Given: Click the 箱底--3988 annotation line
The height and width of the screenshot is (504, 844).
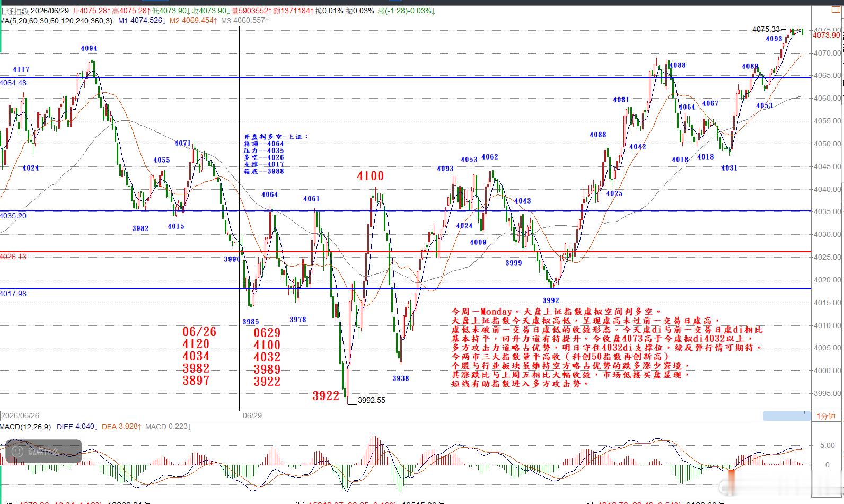Looking at the screenshot, I should point(263,171).
